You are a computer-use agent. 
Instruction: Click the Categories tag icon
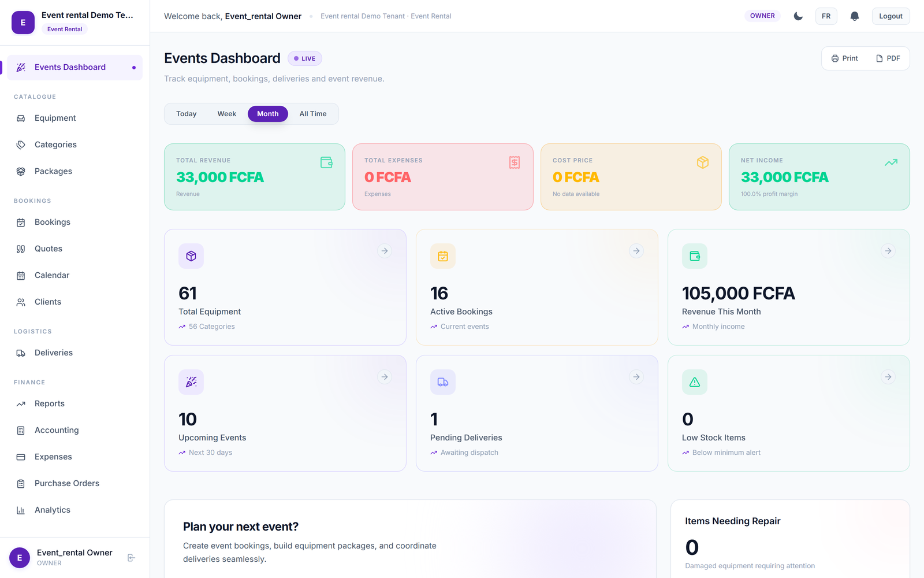[x=21, y=144]
